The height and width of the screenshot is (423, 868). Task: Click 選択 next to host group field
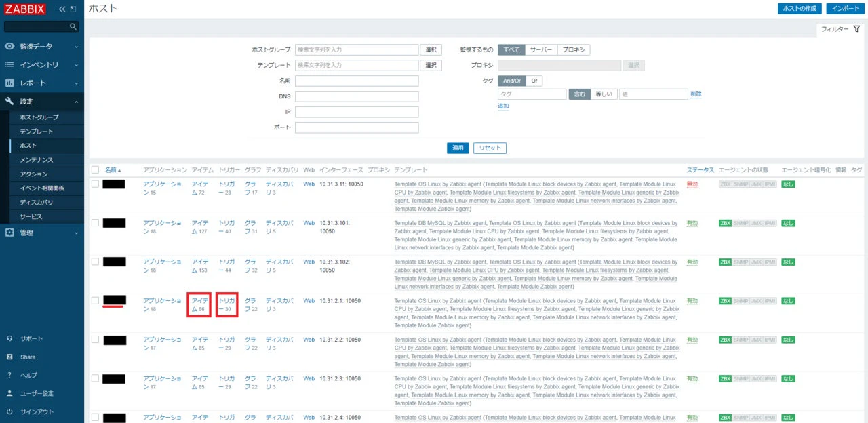(x=431, y=49)
